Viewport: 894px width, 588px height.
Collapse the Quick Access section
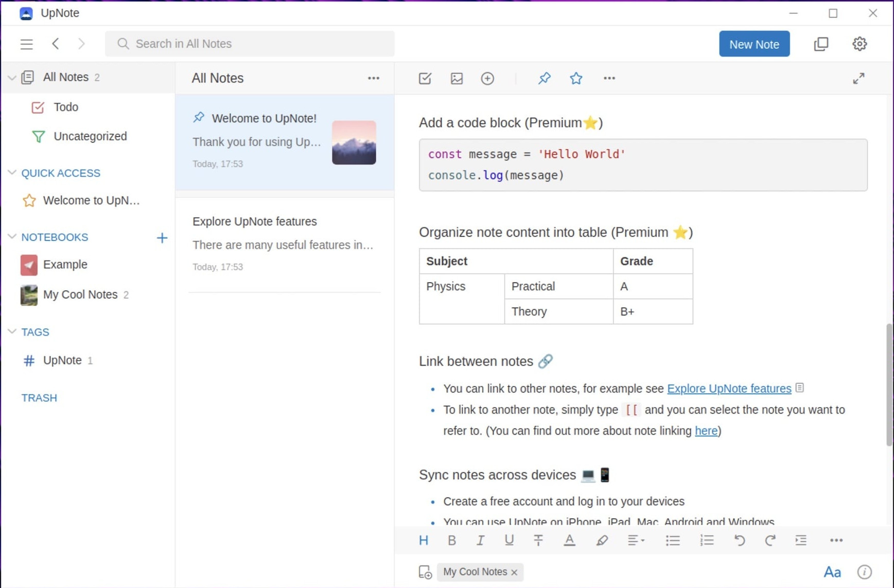[x=12, y=173]
